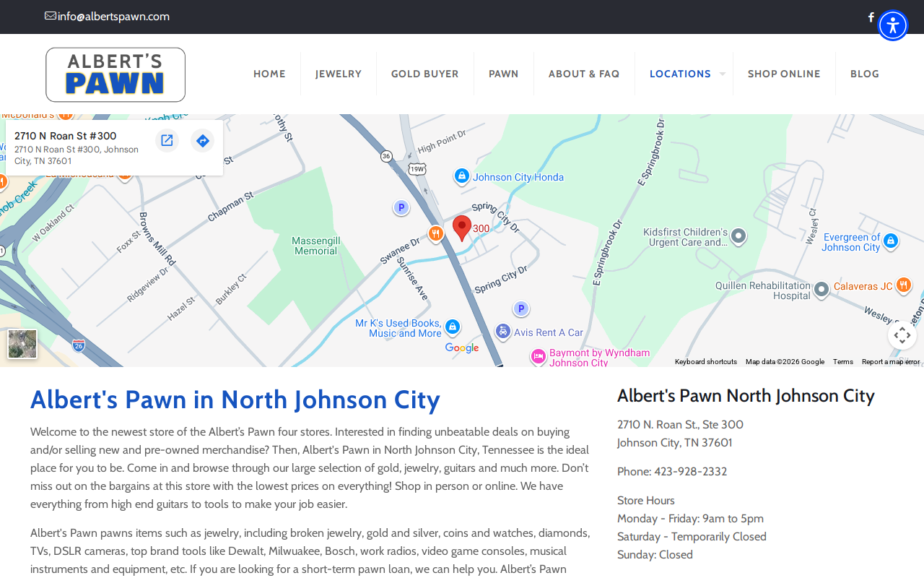Open the Blog page
924x578 pixels.
point(865,74)
